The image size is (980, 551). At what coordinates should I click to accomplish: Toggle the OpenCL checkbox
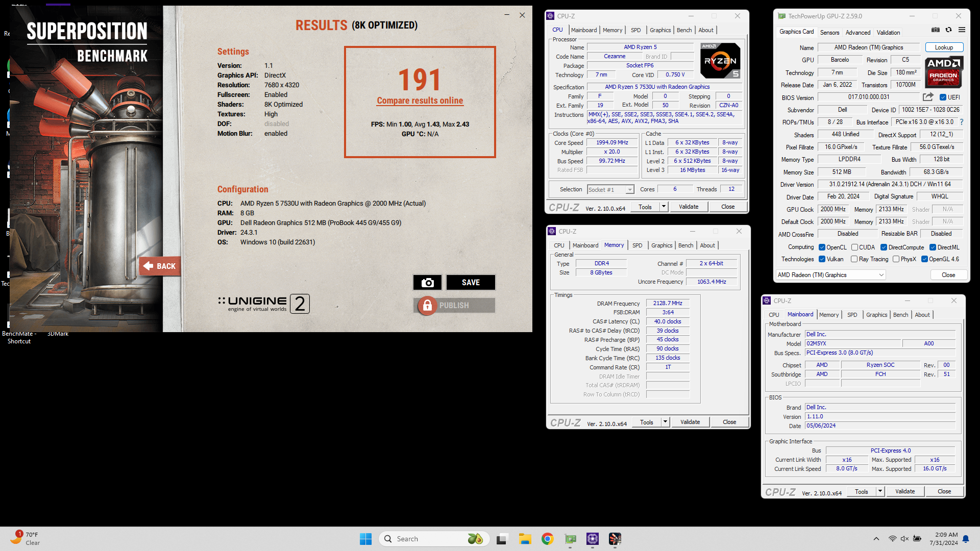[x=822, y=247]
